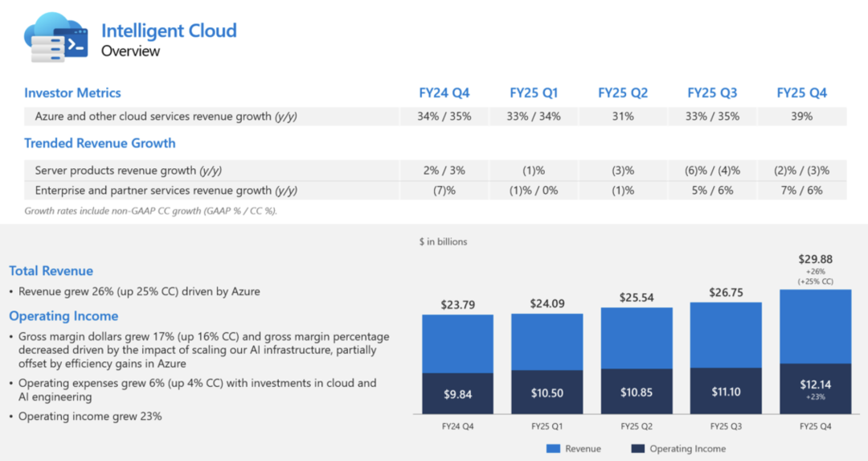Screen dimensions: 868x461
Task: Click the Investor Metrics heading
Action: 72,93
